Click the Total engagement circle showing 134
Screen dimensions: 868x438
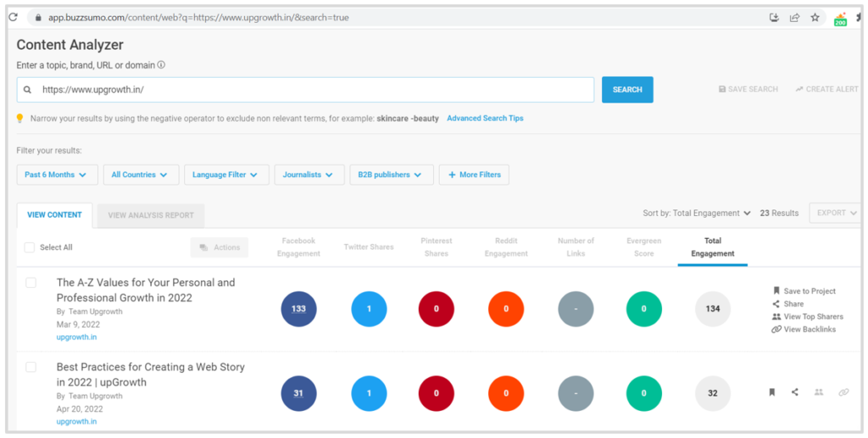point(713,308)
